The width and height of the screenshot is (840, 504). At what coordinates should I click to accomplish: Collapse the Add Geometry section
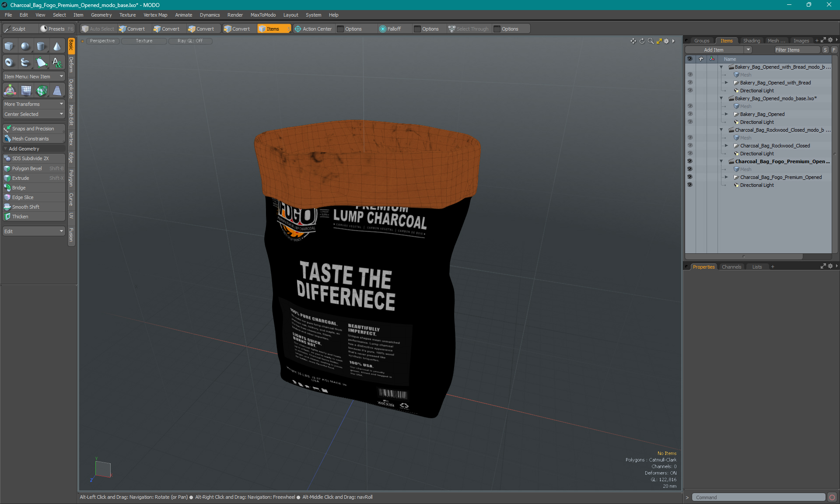[x=6, y=149]
